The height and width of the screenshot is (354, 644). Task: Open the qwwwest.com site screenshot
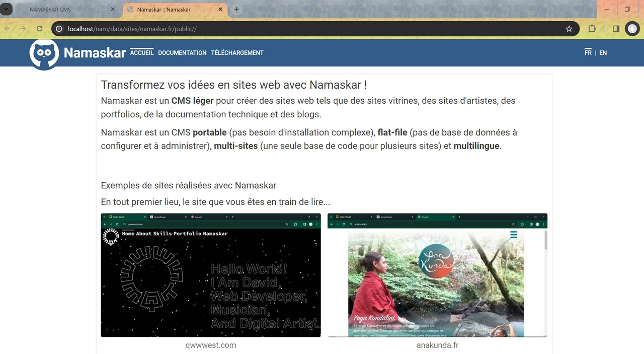tap(211, 275)
